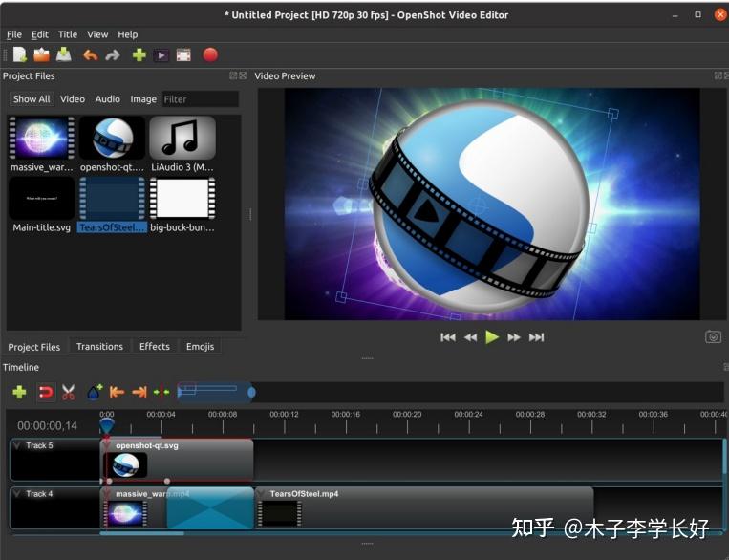Select the openshot-qt file thumbnail
Viewport: 729px width, 560px height.
coord(112,139)
